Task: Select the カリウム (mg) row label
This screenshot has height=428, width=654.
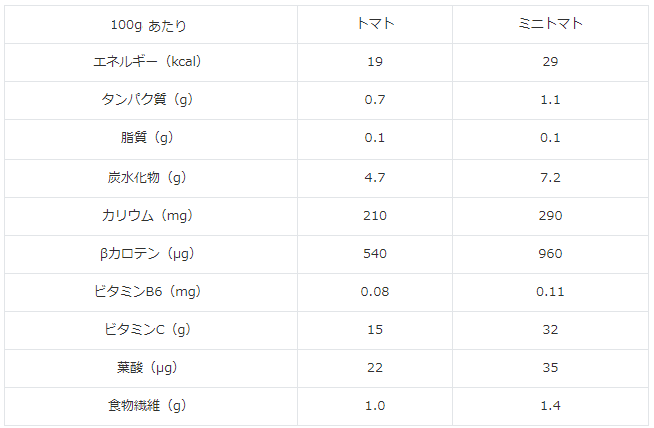Action: (x=151, y=215)
